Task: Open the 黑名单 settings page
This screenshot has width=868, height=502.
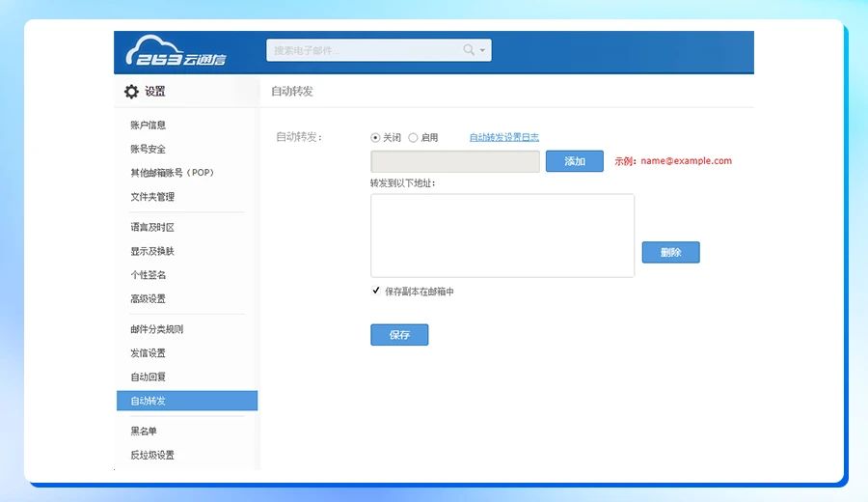Action: pyautogui.click(x=144, y=431)
